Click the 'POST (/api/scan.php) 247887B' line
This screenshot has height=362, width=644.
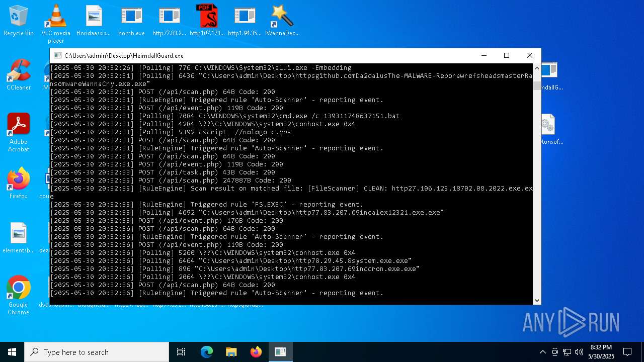[171, 180]
